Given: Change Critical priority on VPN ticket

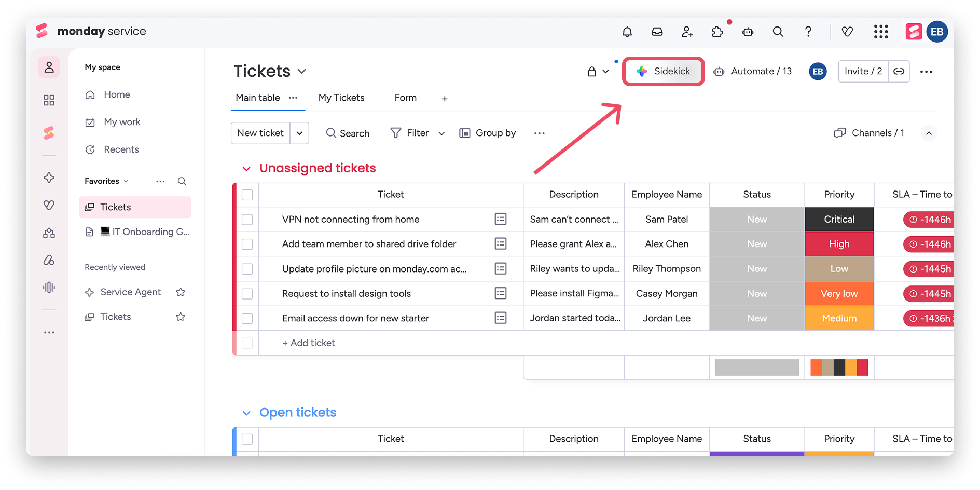Looking at the screenshot, I should (839, 220).
